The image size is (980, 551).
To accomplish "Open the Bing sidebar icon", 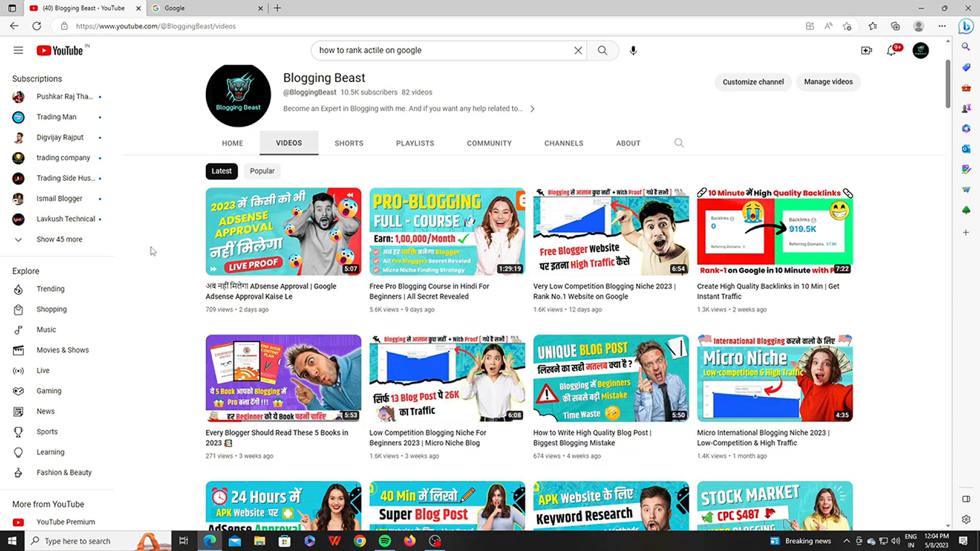I will pyautogui.click(x=966, y=26).
